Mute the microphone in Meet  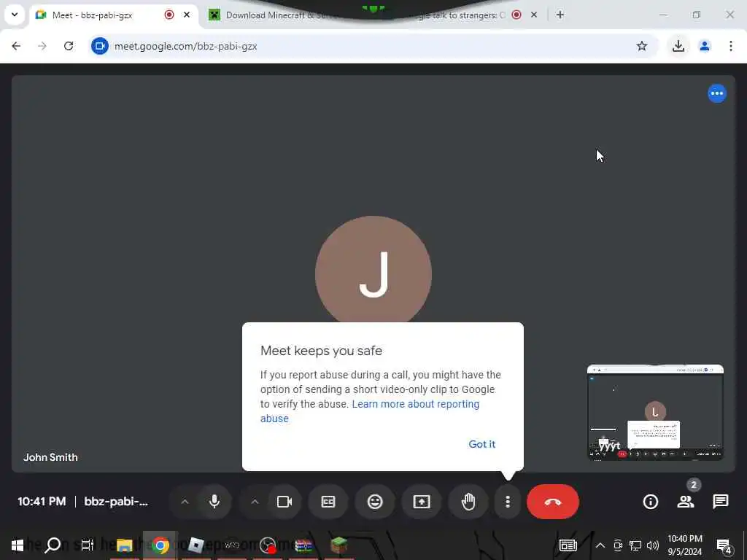coord(214,502)
